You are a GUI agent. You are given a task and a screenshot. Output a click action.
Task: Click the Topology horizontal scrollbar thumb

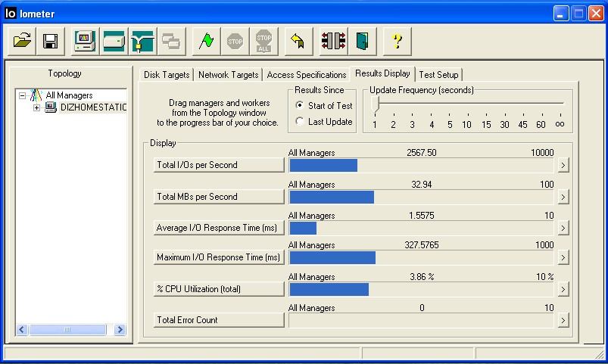(67, 329)
